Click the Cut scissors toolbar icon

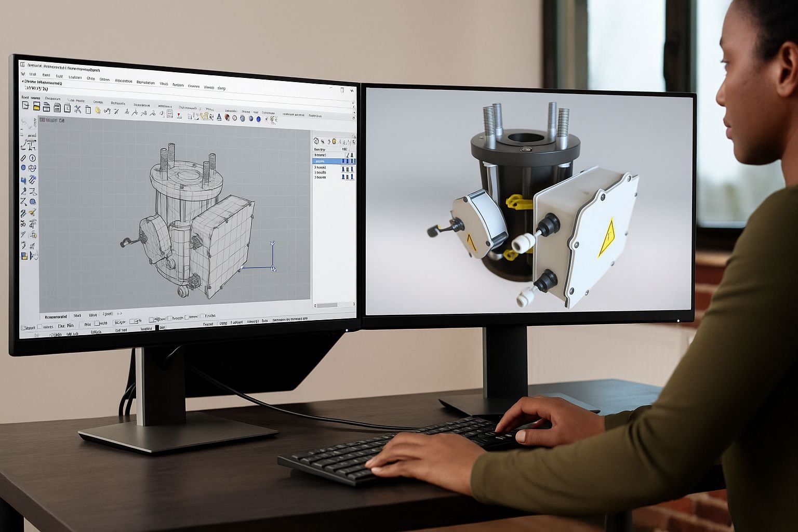[77, 109]
